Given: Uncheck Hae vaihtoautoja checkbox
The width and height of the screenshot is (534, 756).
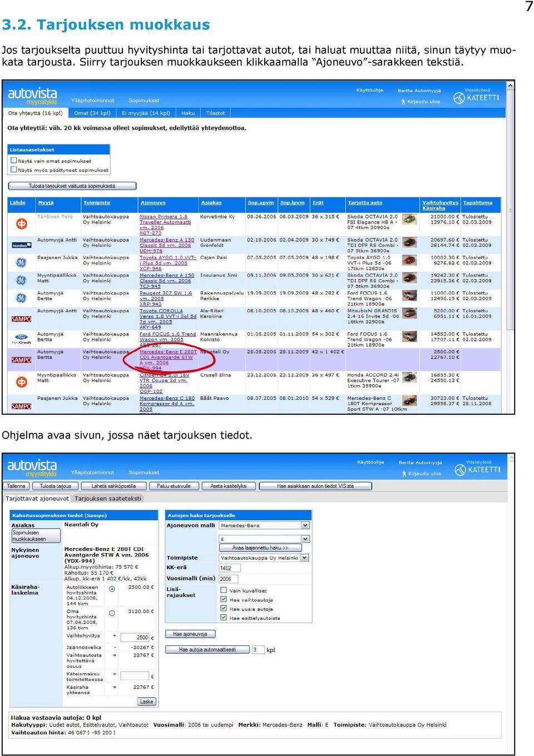Looking at the screenshot, I should tap(224, 599).
